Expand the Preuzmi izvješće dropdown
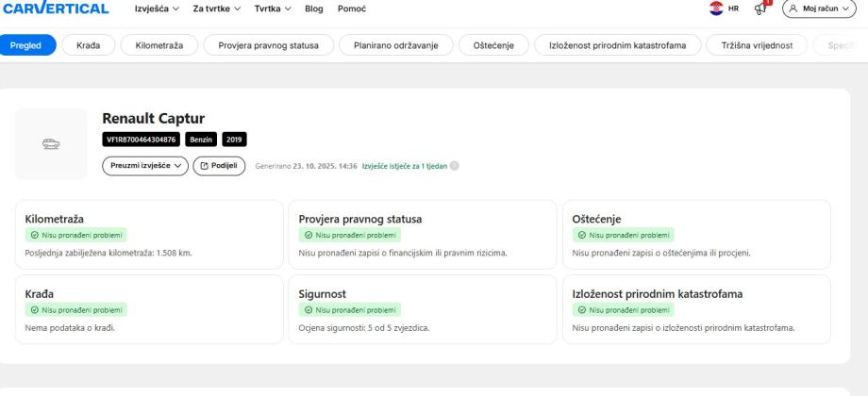 tap(145, 166)
